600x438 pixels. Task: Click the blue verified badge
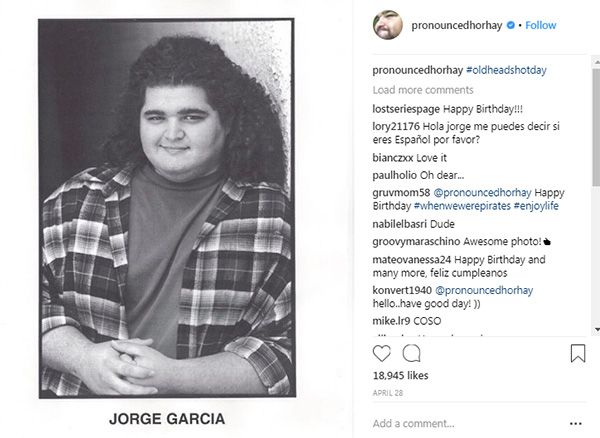tap(510, 25)
